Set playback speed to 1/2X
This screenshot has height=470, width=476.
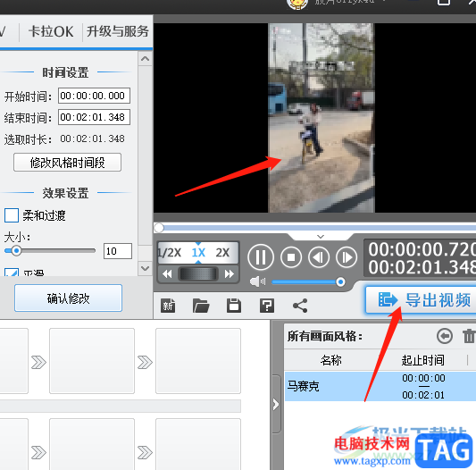point(170,253)
